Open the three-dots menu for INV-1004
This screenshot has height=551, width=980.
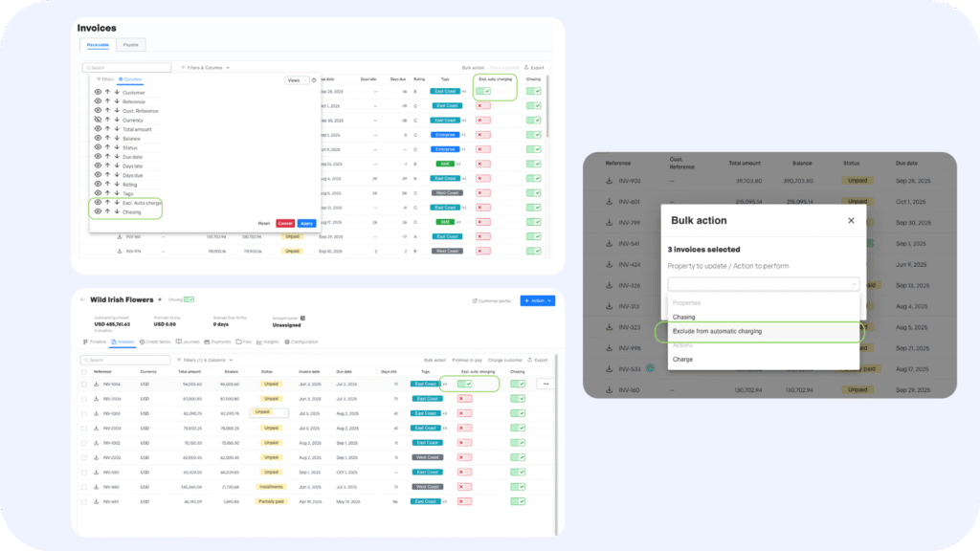546,384
